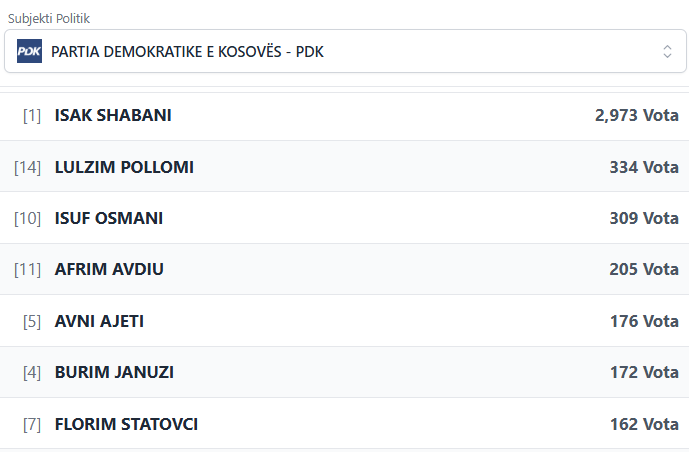
Task: Click the Lulzim Pollomi candidate name
Action: click(124, 167)
